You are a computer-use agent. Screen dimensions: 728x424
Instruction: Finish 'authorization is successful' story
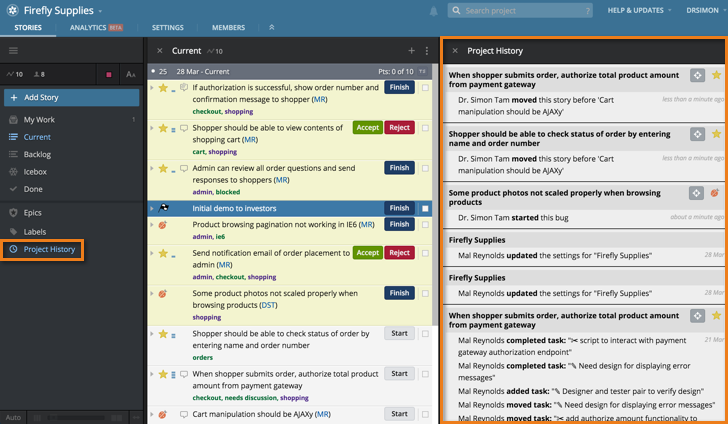point(399,87)
